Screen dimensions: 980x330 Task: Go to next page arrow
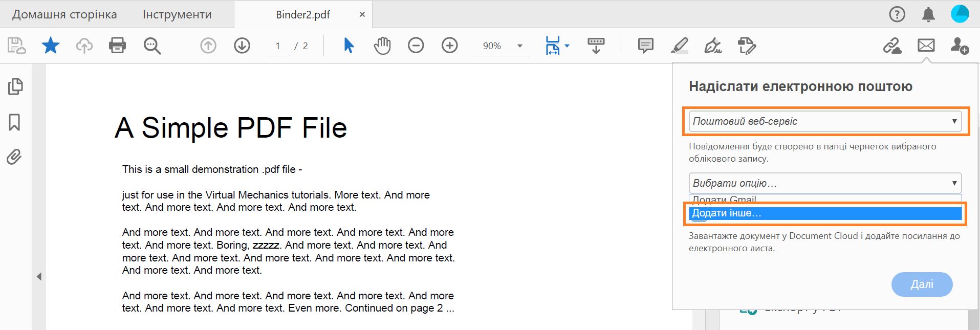[242, 46]
